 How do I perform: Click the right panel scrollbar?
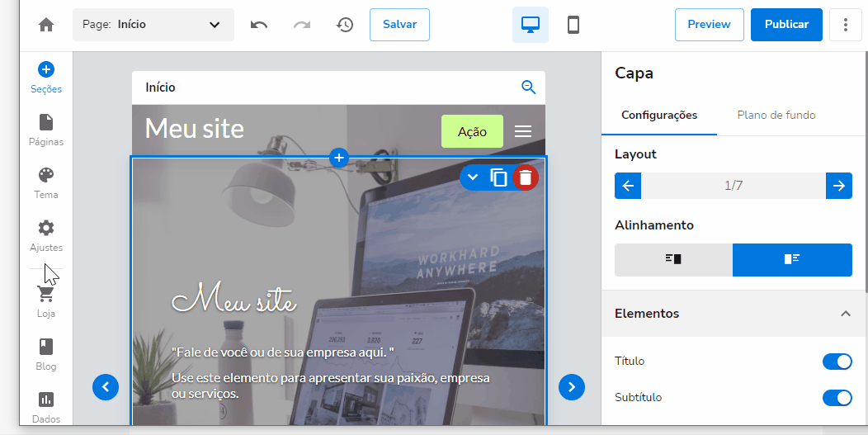pyautogui.click(x=866, y=172)
